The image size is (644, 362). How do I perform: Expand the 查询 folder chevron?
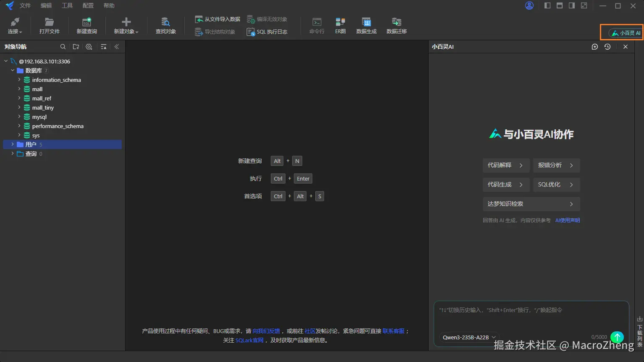point(13,154)
